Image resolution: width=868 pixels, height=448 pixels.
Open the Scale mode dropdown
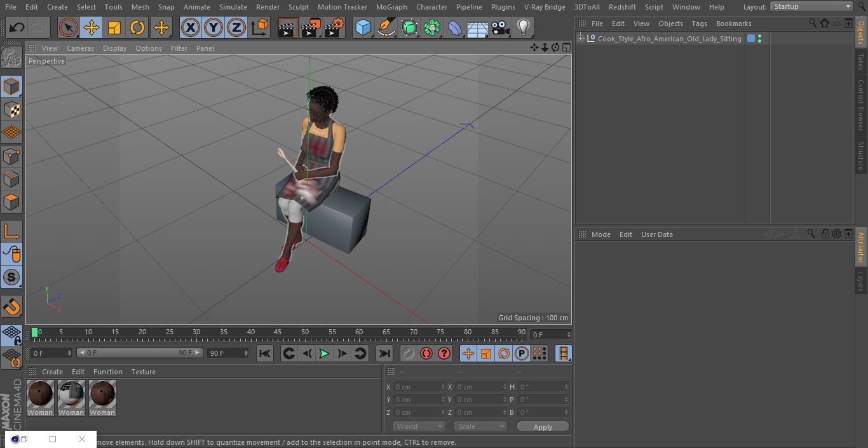480,426
